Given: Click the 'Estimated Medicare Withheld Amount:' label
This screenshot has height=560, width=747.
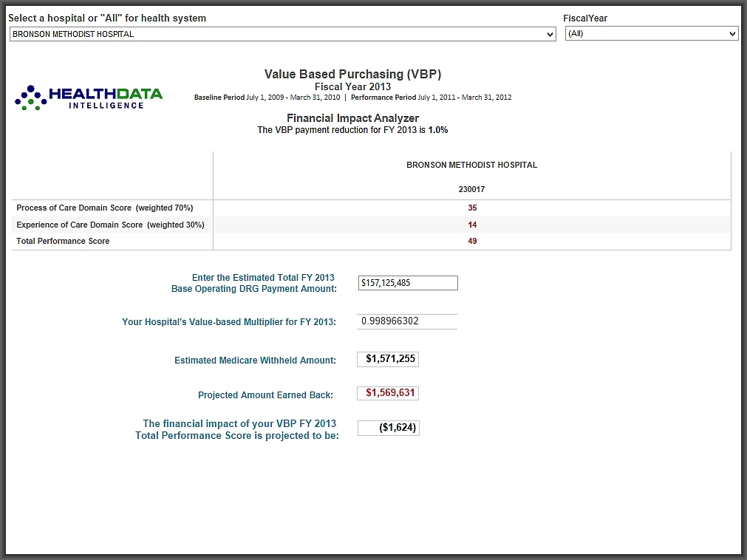Looking at the screenshot, I should click(x=256, y=361).
